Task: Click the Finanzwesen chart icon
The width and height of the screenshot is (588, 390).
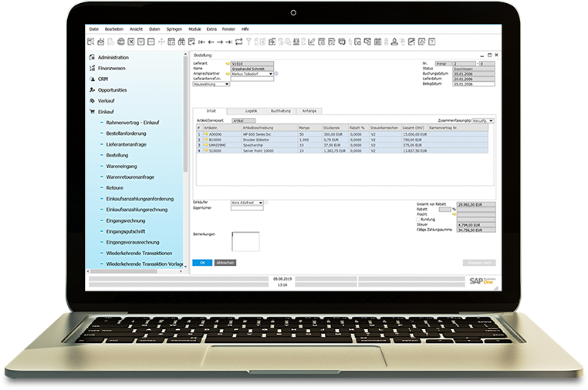Action: [92, 68]
